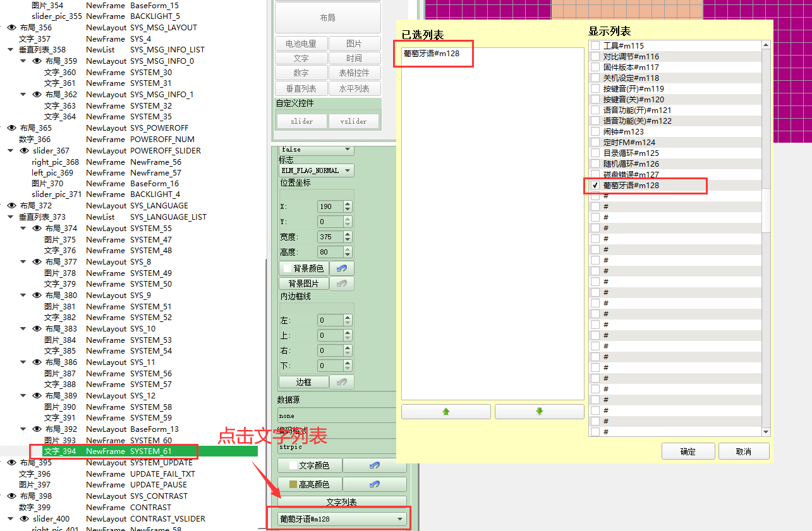This screenshot has width=812, height=531.
Task: Click the 确定 confirm button
Action: [688, 451]
